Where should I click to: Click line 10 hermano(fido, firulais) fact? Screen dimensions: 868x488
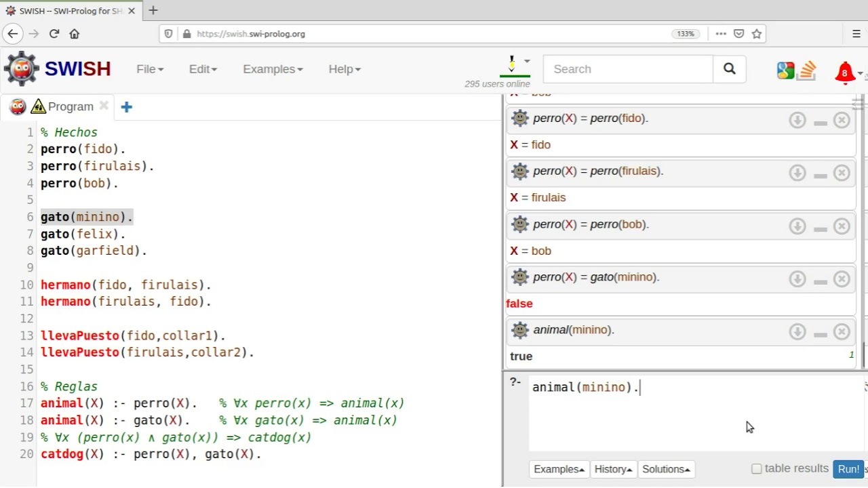(x=126, y=285)
